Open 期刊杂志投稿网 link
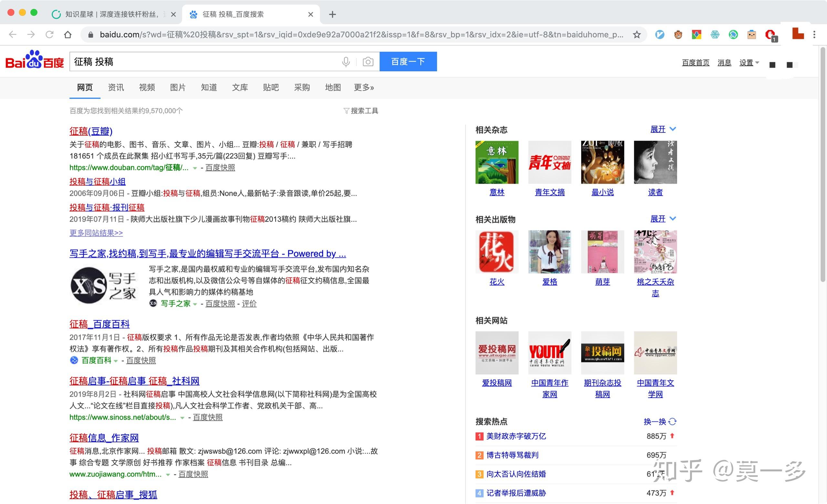 tap(602, 389)
